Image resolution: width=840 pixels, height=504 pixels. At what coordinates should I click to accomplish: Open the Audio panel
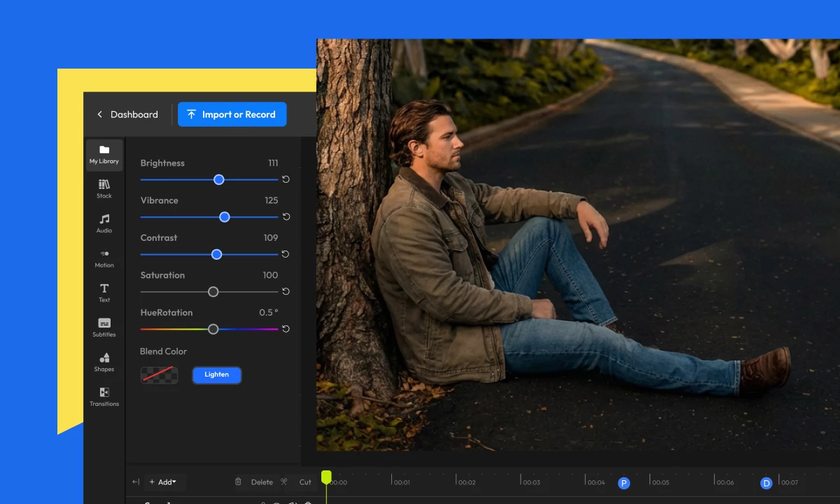point(104,223)
